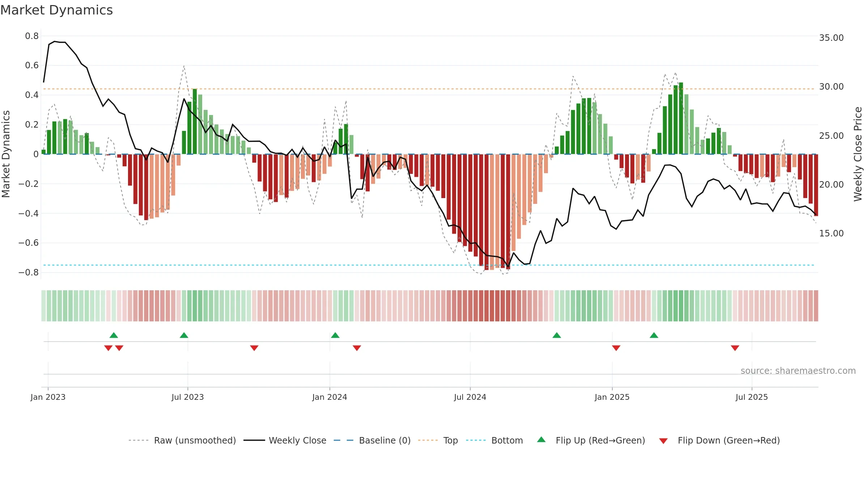868x488 pixels.
Task: Toggle the Weekly Close legend entry
Action: pyautogui.click(x=285, y=440)
